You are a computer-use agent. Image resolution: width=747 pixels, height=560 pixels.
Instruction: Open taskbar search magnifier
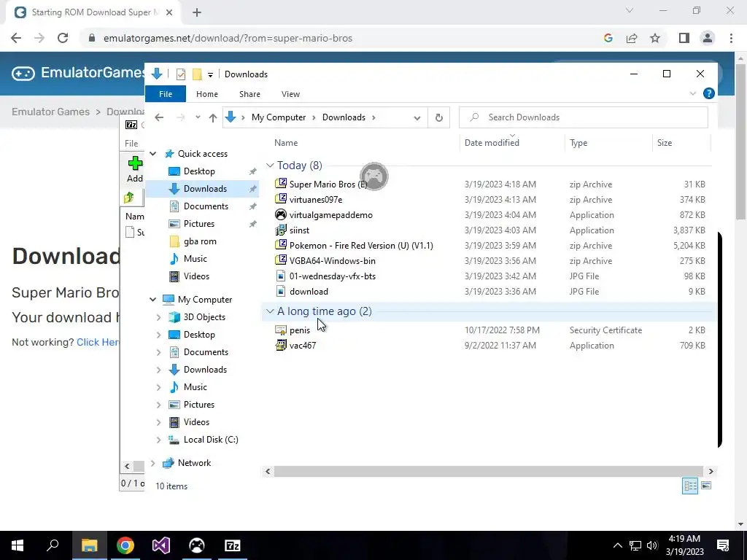[53, 545]
